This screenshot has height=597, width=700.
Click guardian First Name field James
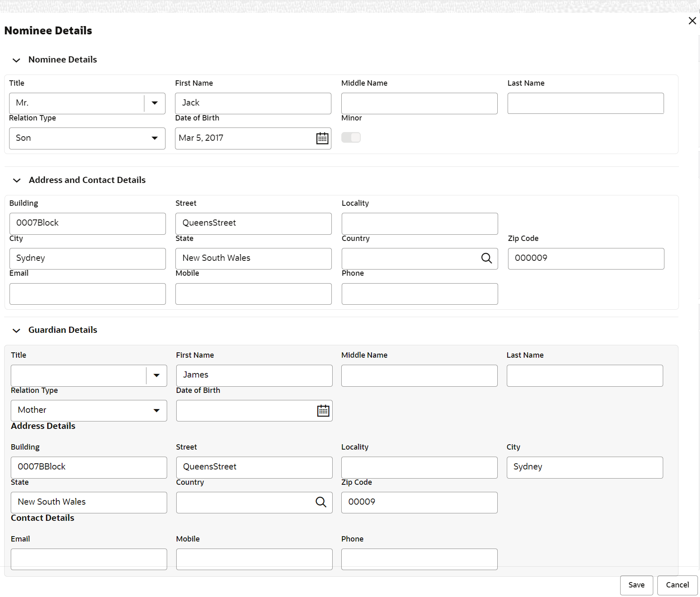[x=254, y=376]
